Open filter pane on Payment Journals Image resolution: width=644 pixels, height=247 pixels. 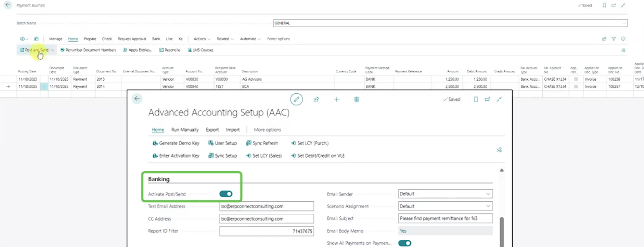(x=613, y=39)
